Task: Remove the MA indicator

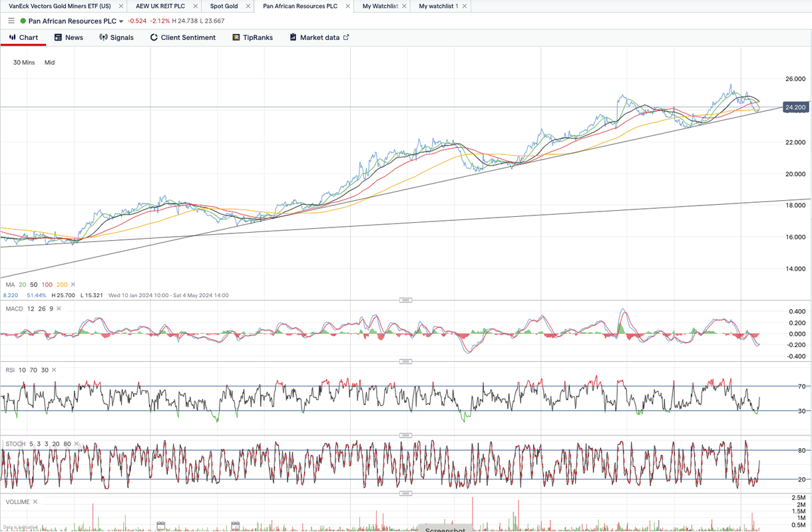Action: [73, 285]
